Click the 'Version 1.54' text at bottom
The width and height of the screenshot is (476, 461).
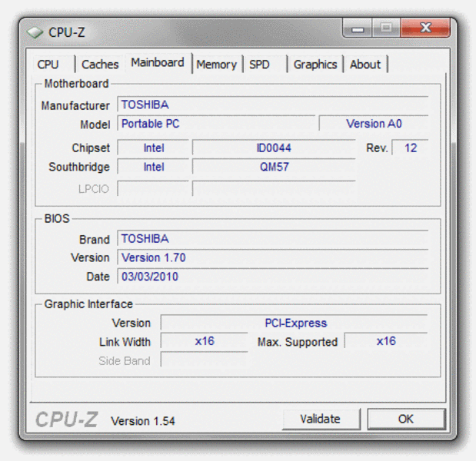click(143, 421)
